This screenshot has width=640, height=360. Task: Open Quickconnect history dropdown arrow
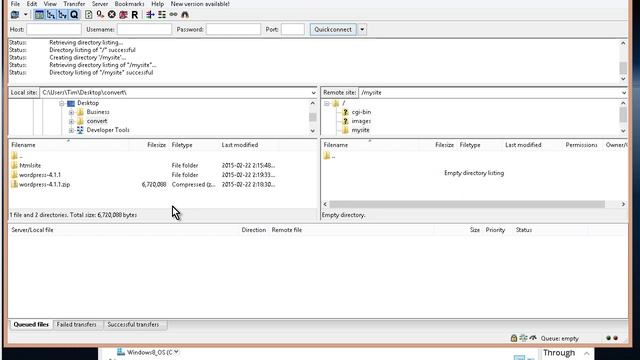pyautogui.click(x=362, y=29)
